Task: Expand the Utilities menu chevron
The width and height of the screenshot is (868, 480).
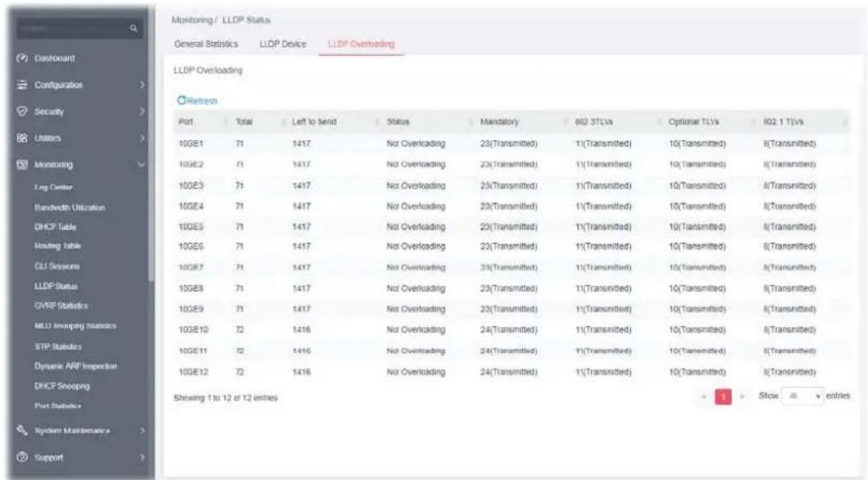Action: tap(142, 138)
